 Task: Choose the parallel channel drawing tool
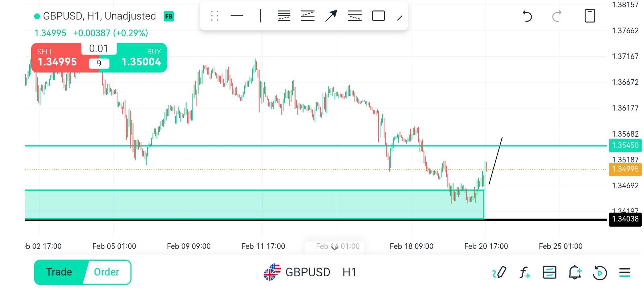pyautogui.click(x=308, y=16)
